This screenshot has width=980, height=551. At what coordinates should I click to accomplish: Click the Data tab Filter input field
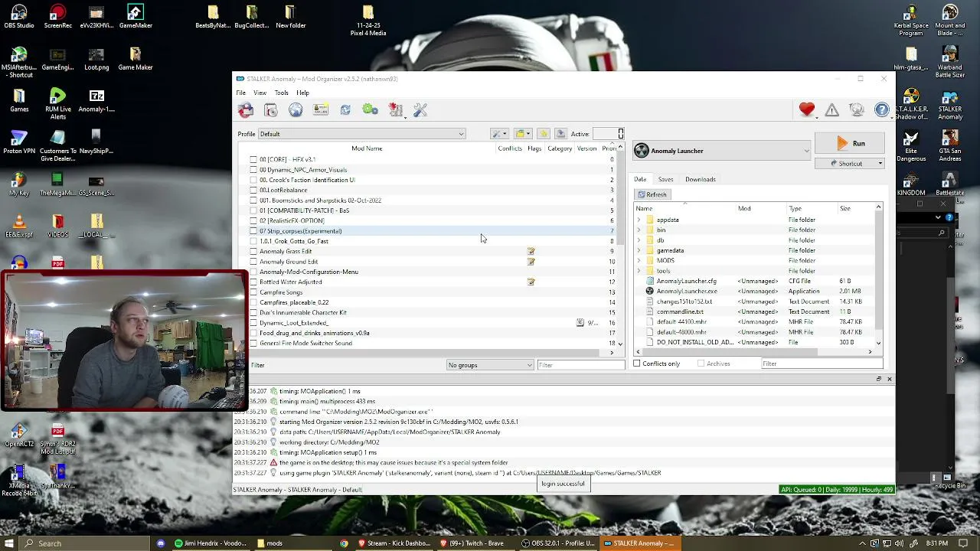822,364
